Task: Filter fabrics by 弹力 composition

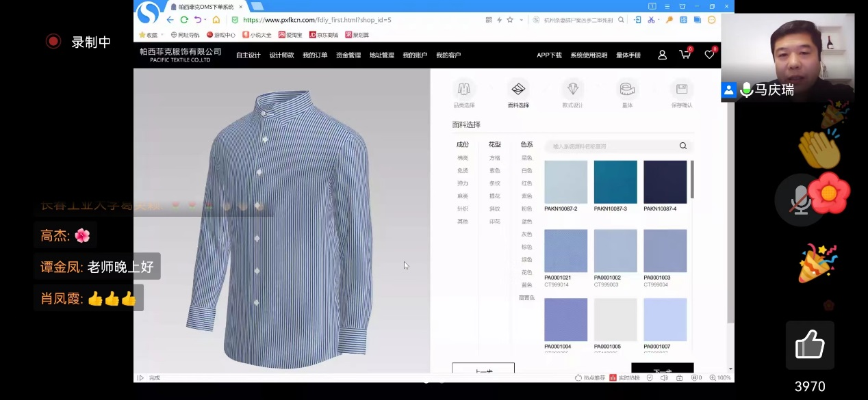Action: [463, 183]
